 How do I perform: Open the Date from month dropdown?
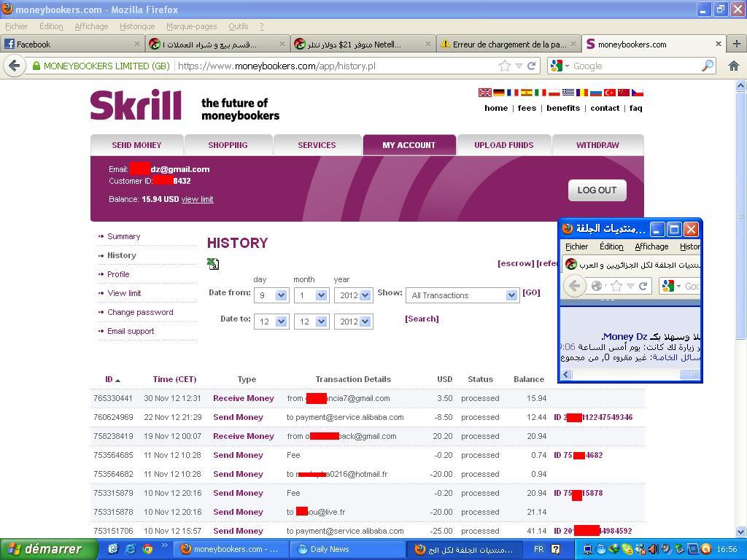point(321,295)
